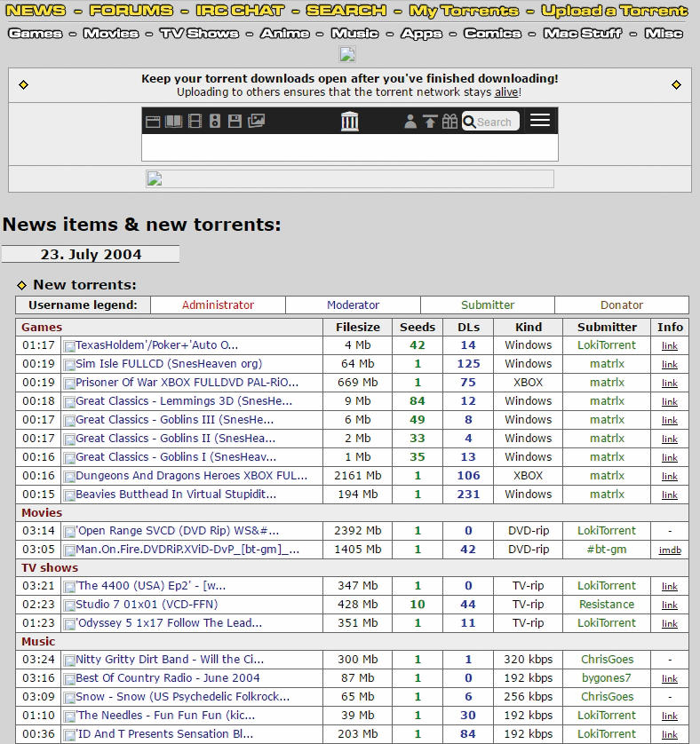The height and width of the screenshot is (744, 700).
Task: Browse the Misc category
Action: [x=664, y=33]
